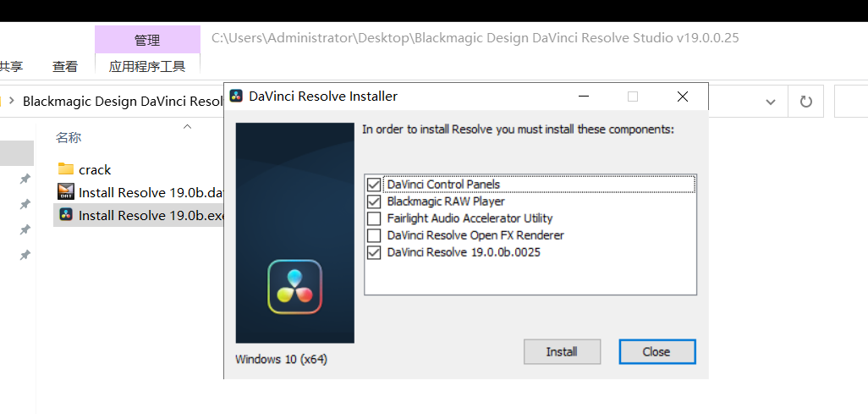Image resolution: width=868 pixels, height=414 pixels.
Task: Click the refresh icon in Explorer address bar
Action: [x=806, y=102]
